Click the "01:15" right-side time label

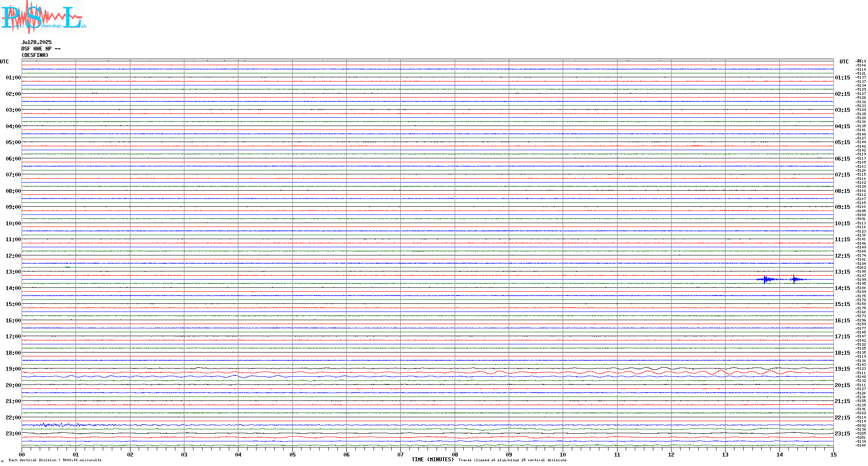click(x=843, y=78)
